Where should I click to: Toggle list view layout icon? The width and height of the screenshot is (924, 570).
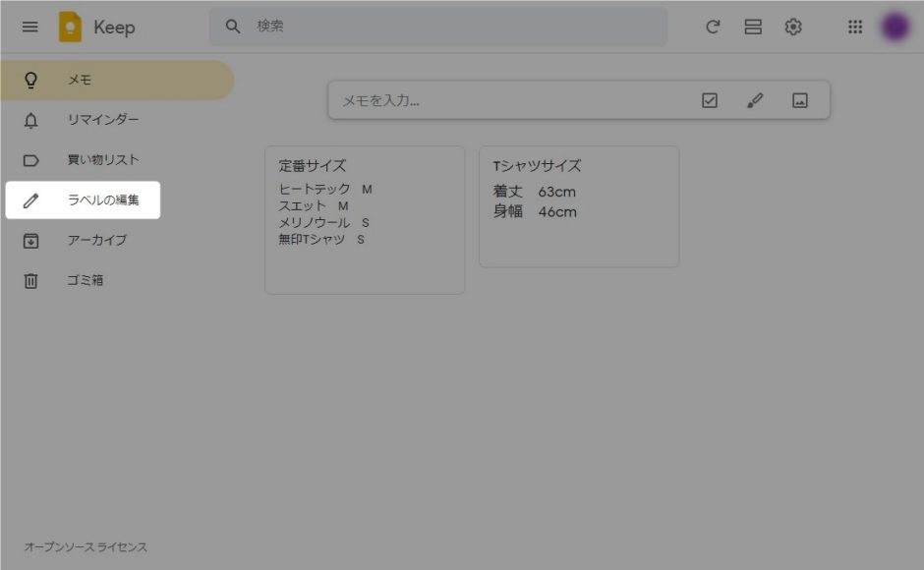pyautogui.click(x=753, y=27)
